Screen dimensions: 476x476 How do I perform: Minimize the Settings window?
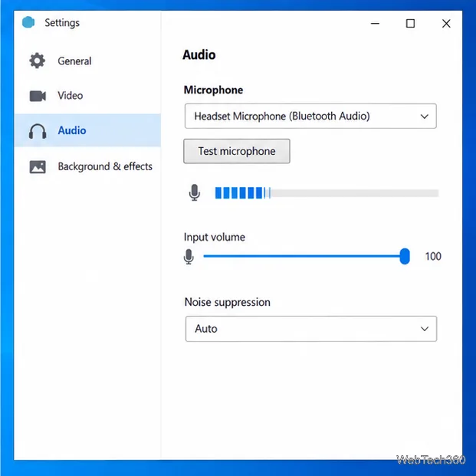[376, 23]
